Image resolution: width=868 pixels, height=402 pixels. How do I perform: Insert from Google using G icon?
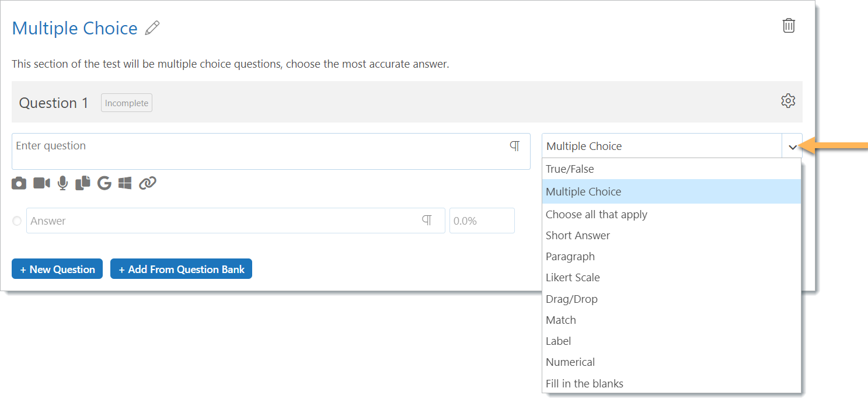point(104,183)
